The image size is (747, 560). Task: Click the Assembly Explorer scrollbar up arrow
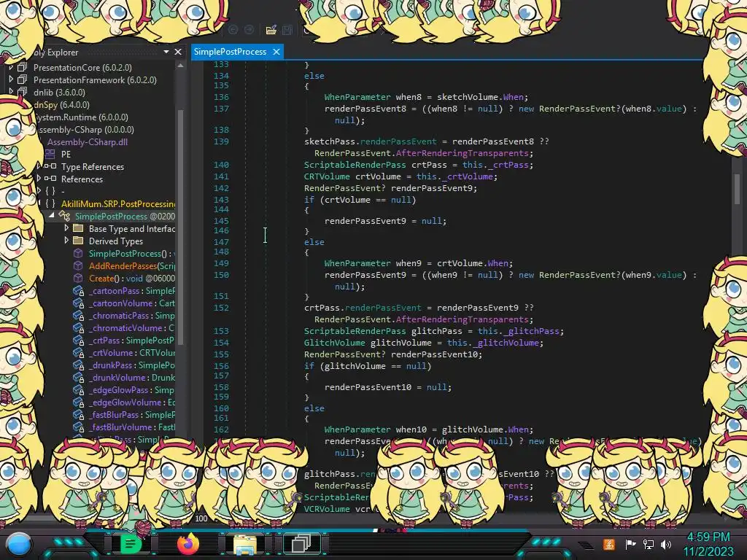click(181, 66)
